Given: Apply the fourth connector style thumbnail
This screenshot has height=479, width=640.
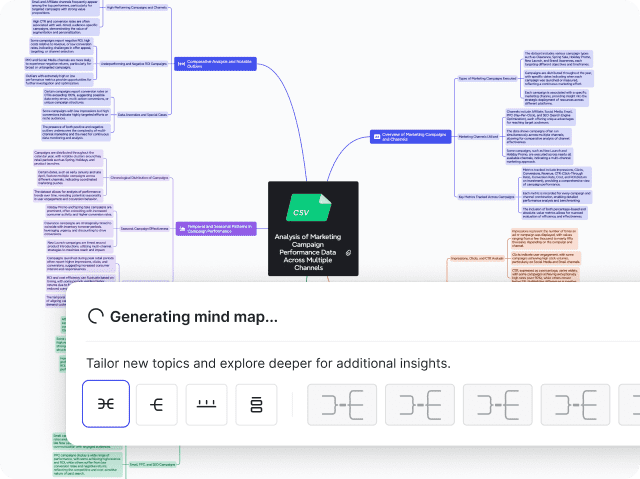Looking at the screenshot, I should coord(573,404).
